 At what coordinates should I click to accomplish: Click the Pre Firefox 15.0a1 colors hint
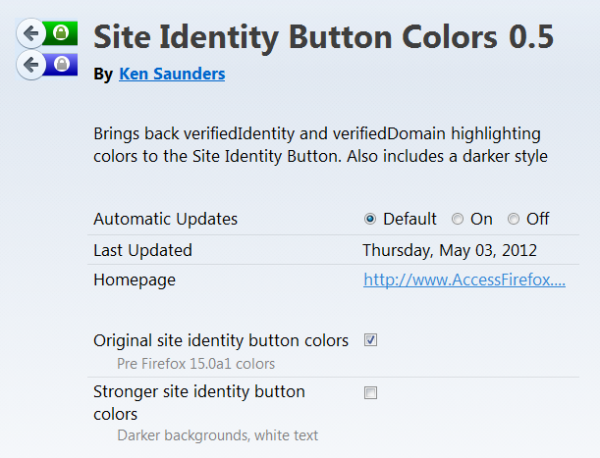coord(196,363)
